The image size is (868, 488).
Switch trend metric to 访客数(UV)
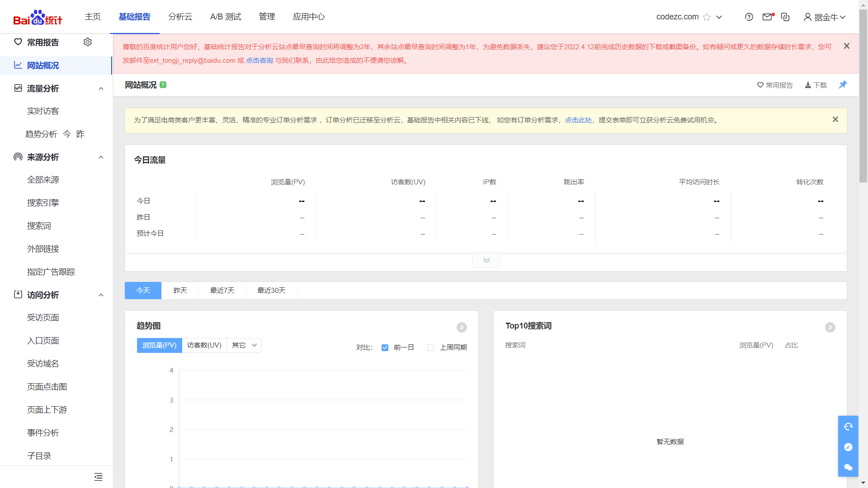coord(204,345)
